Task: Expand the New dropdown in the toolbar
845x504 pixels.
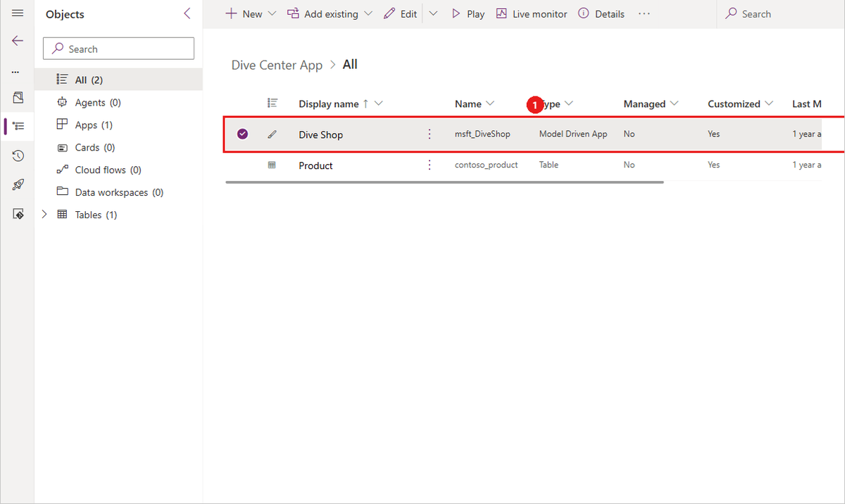Action: coord(272,13)
